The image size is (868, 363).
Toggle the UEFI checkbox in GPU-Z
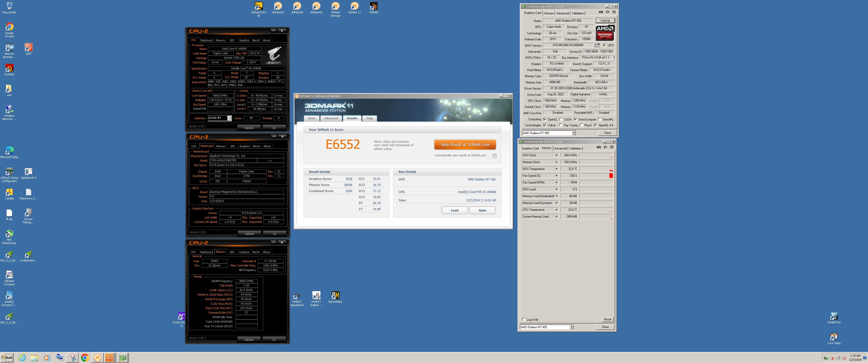tap(605, 45)
